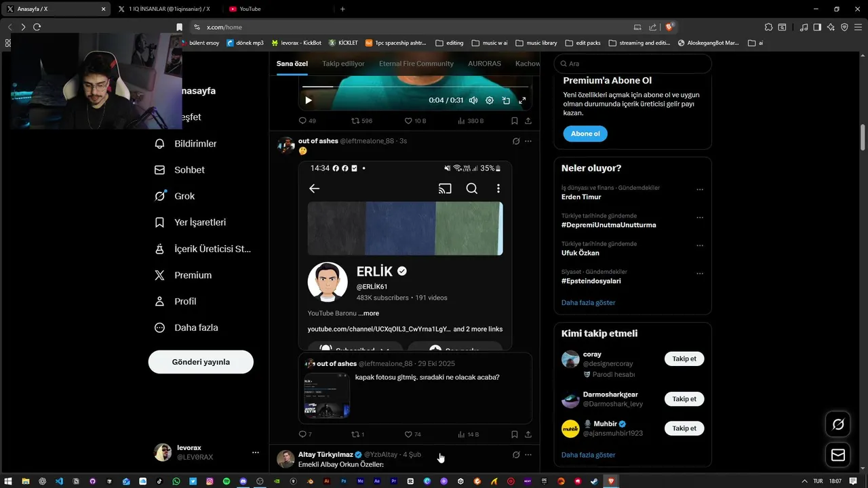The image size is (868, 488).
Task: Click Abone ol subscribe button
Action: click(x=585, y=134)
